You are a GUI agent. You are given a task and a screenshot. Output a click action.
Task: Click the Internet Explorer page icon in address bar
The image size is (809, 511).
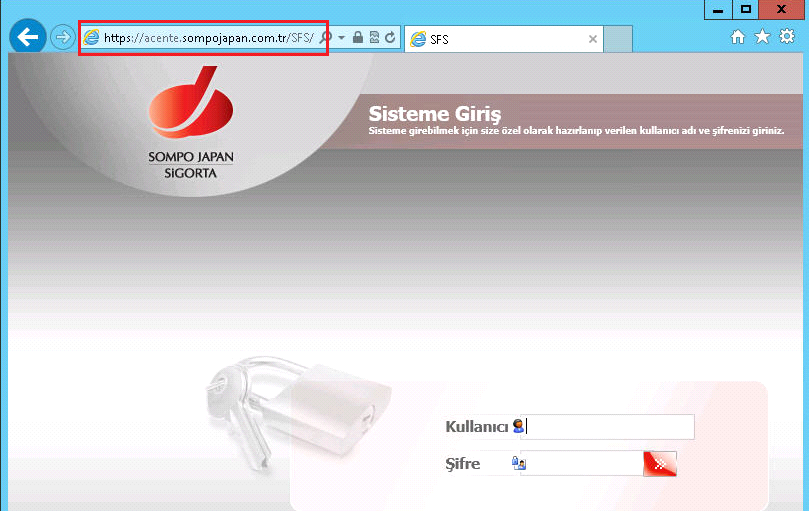click(x=92, y=38)
